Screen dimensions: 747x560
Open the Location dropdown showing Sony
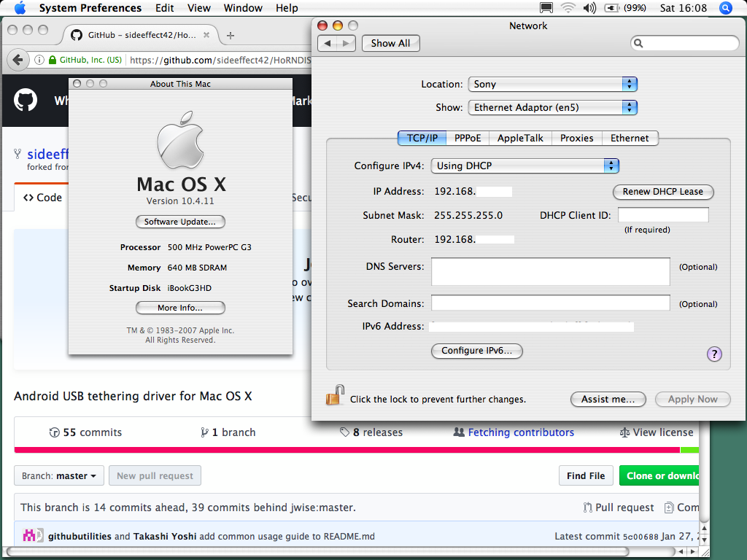tap(553, 85)
